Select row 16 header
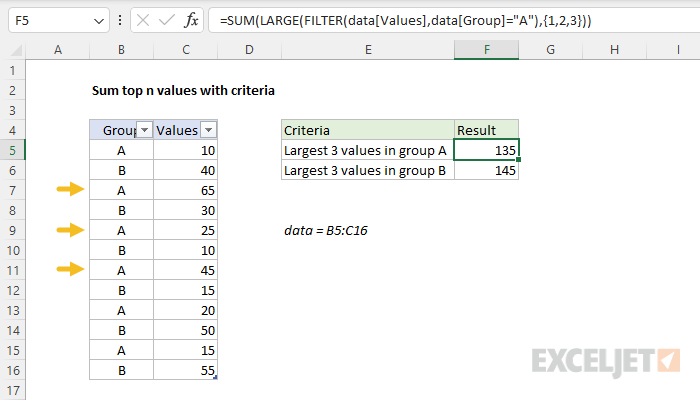This screenshot has height=400, width=700. point(12,370)
